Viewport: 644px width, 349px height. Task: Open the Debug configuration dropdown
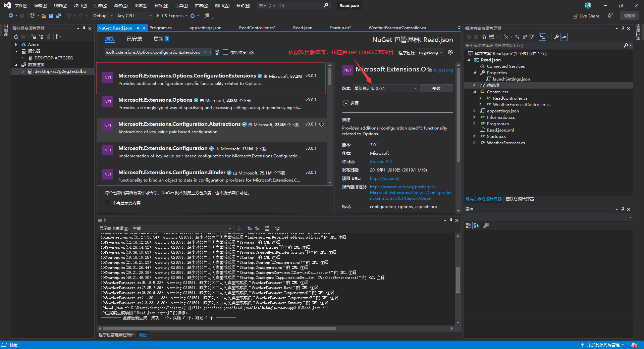103,16
